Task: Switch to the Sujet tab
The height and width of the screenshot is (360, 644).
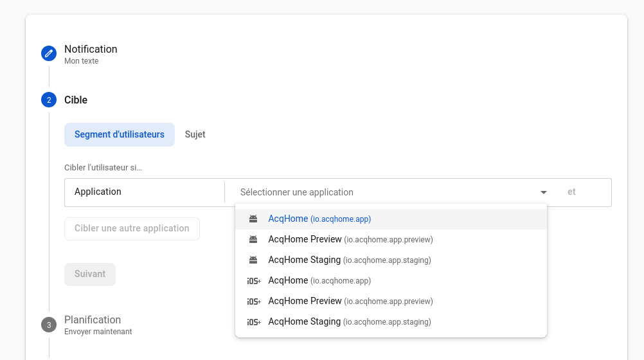Action: 195,134
